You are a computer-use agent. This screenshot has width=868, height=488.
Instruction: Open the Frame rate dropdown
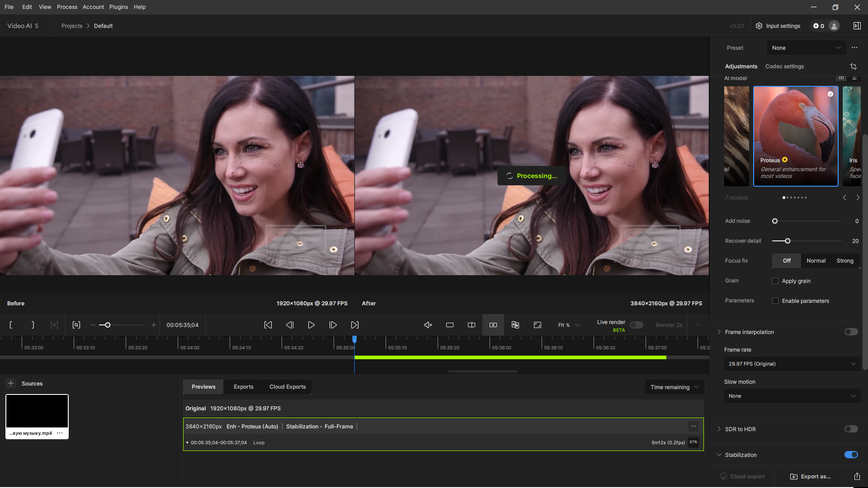coord(792,364)
